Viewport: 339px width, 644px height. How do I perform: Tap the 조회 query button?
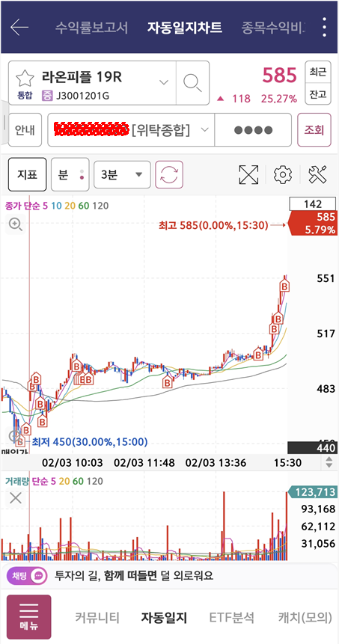(x=314, y=130)
